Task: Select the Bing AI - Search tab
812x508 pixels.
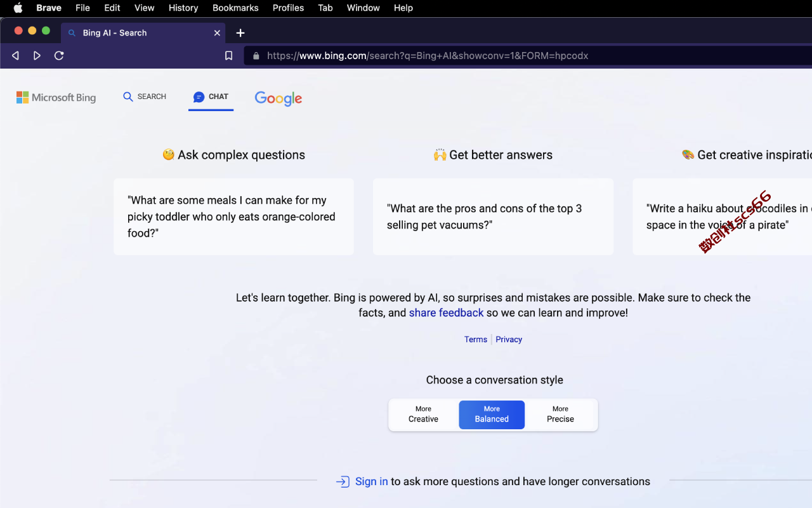Action: (144, 33)
